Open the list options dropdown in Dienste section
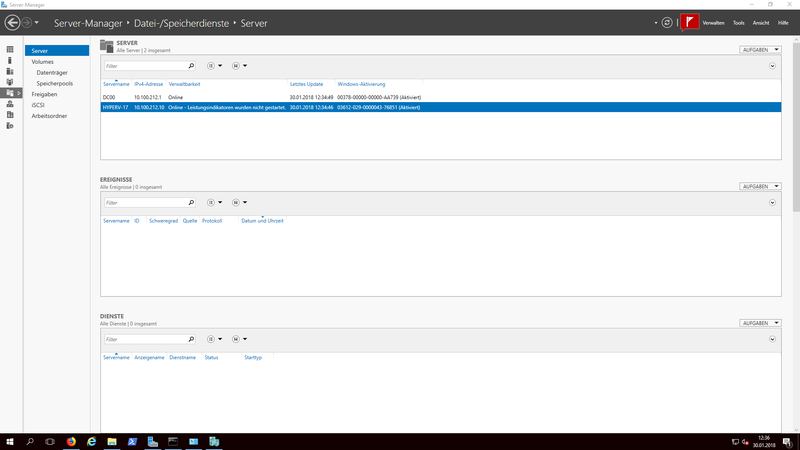 [x=214, y=339]
